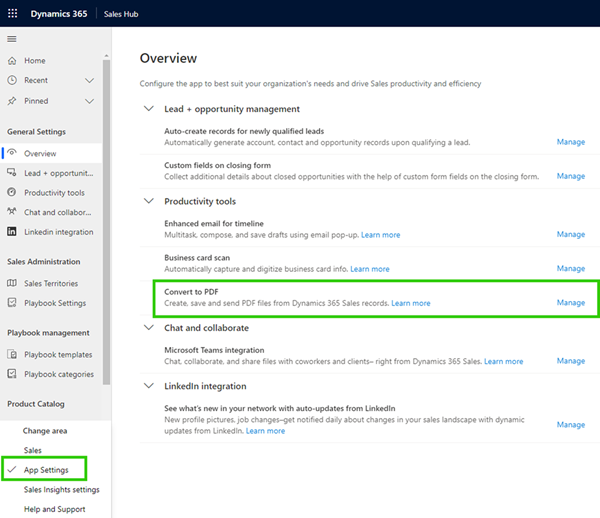Expand the Recent items chevron
Viewport: 600px width, 518px height.
pos(90,81)
